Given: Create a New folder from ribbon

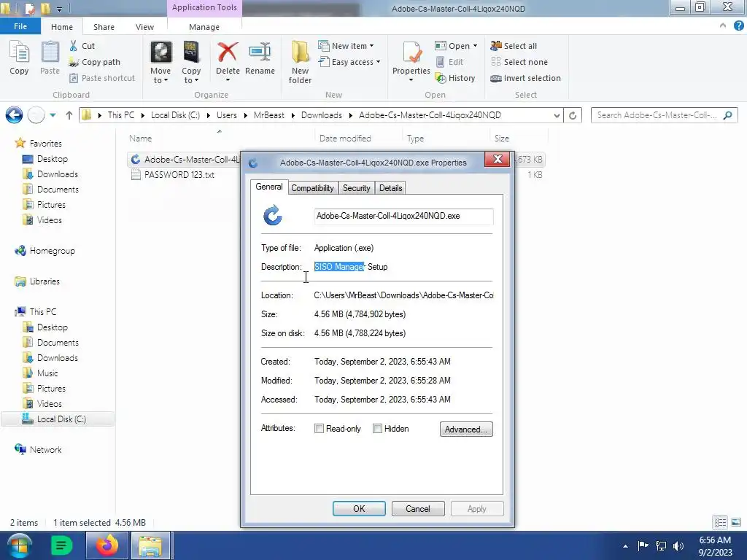Looking at the screenshot, I should 300,63.
